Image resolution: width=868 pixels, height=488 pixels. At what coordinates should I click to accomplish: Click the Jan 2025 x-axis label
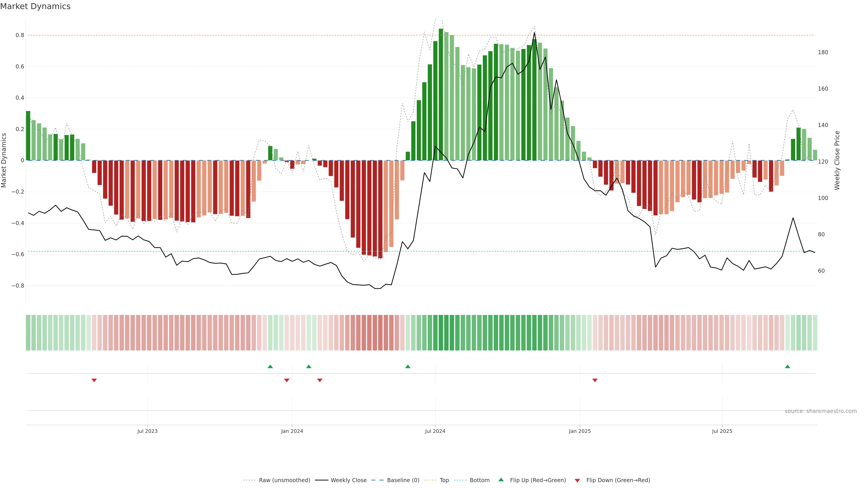[x=580, y=431]
